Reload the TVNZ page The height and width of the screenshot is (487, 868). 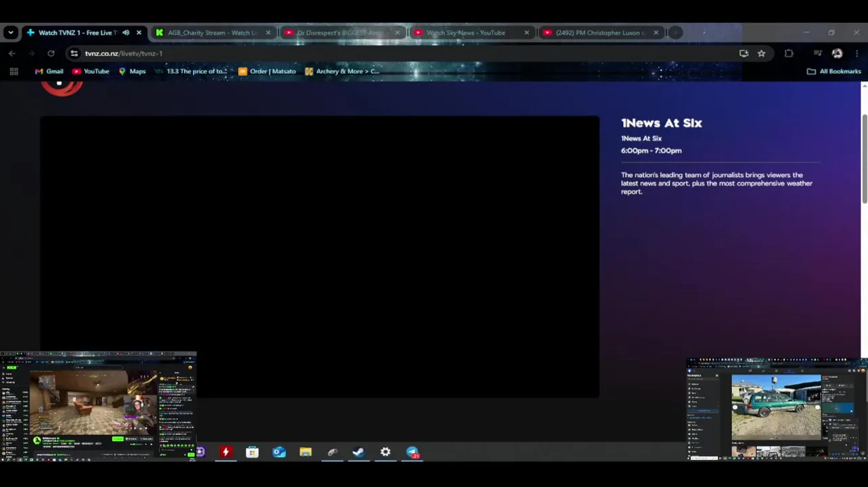point(51,53)
